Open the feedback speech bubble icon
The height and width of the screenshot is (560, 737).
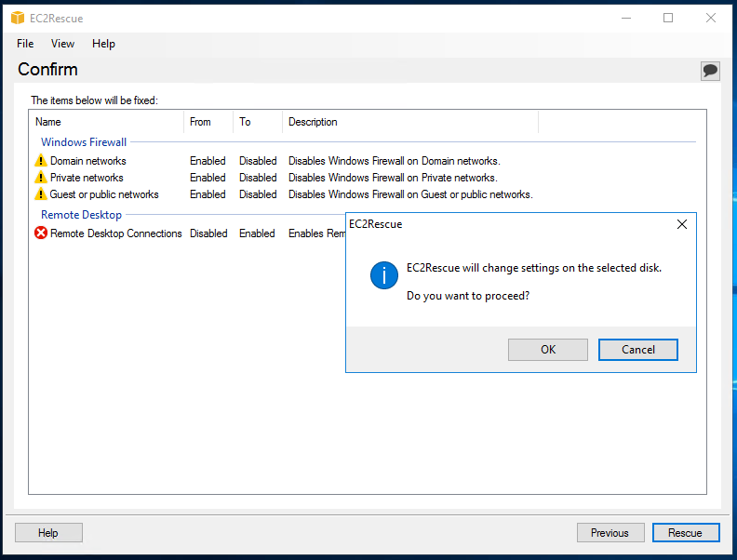click(710, 71)
